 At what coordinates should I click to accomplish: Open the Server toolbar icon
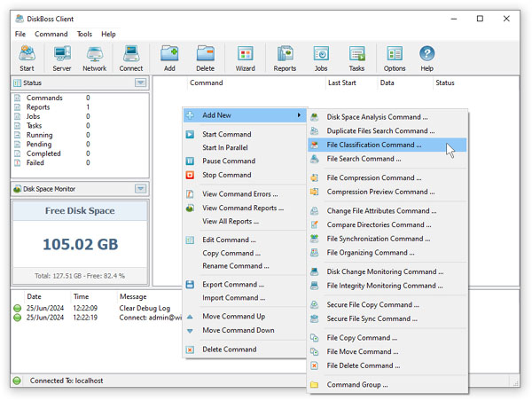(62, 59)
